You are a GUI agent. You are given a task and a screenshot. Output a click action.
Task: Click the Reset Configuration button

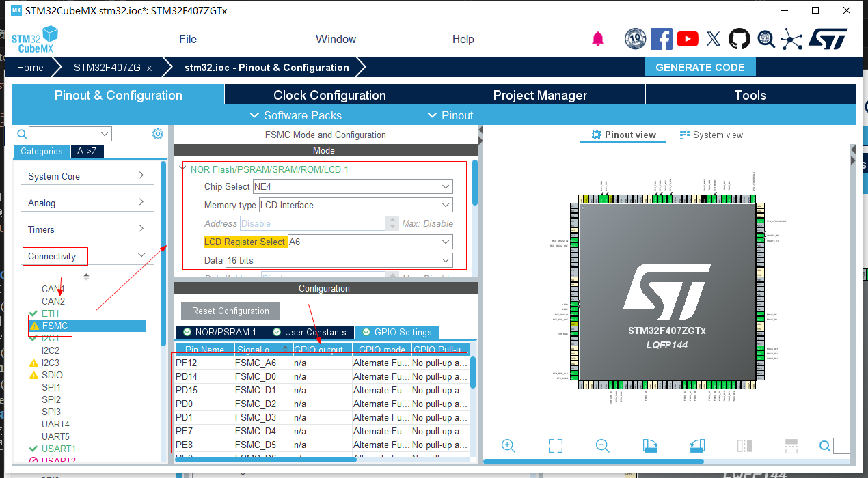coord(230,311)
